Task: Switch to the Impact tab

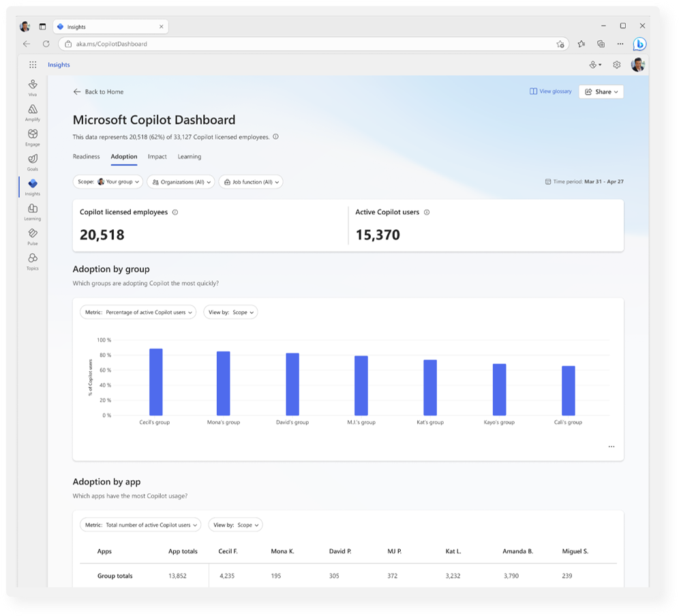Action: tap(157, 157)
